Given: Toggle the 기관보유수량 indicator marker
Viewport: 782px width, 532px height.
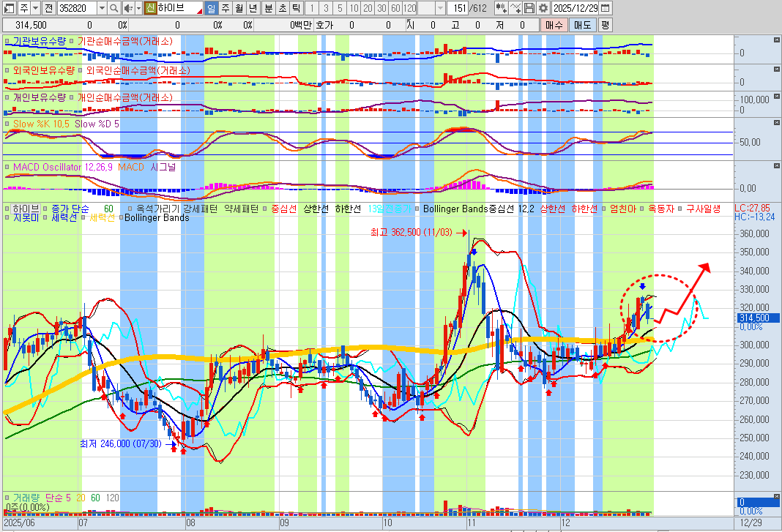Looking at the screenshot, I should pyautogui.click(x=7, y=42).
